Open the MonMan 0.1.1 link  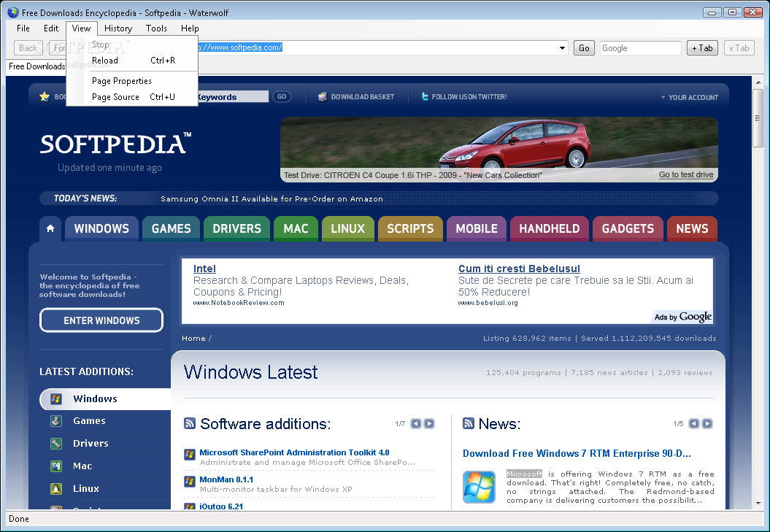226,479
